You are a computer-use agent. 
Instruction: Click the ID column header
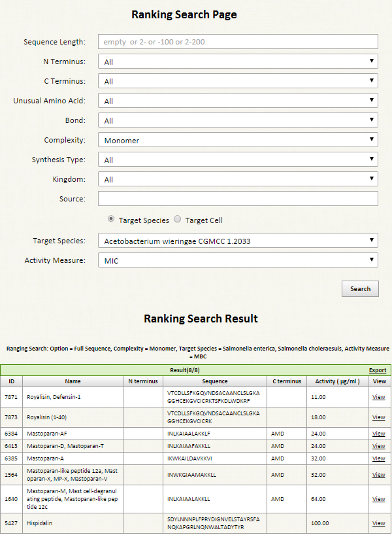pos(11,381)
